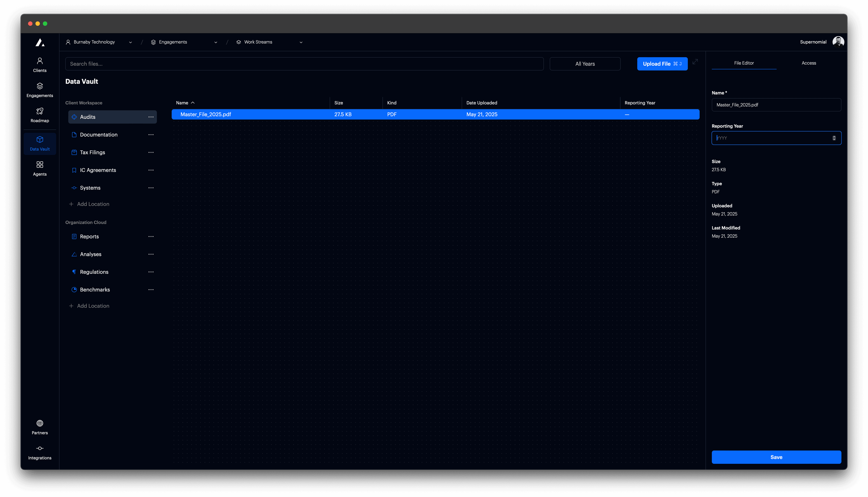868x497 pixels.
Task: Adjust the Reporting Year stepper control
Action: 835,138
